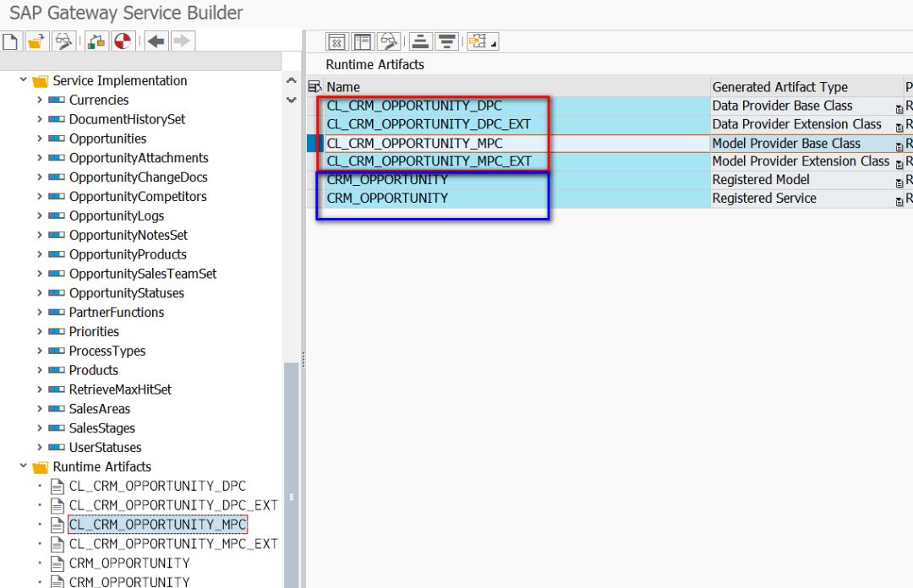Image resolution: width=913 pixels, height=588 pixels.
Task: Click the entity set icon beside Currencies
Action: pos(57,101)
